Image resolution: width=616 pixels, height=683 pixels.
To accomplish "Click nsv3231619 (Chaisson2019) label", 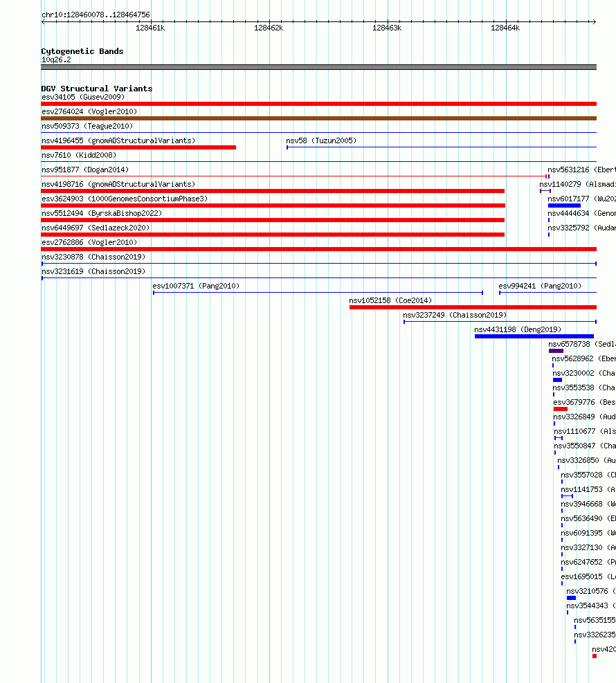I will (93, 271).
